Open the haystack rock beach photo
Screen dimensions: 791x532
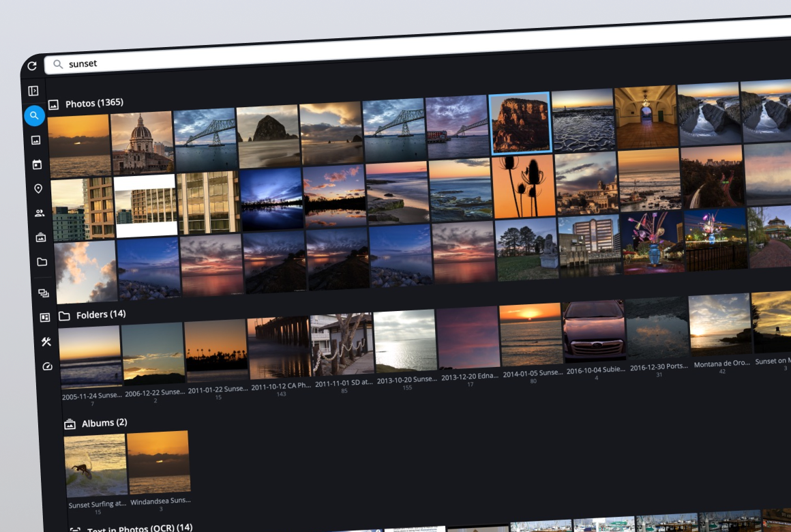tap(268, 136)
